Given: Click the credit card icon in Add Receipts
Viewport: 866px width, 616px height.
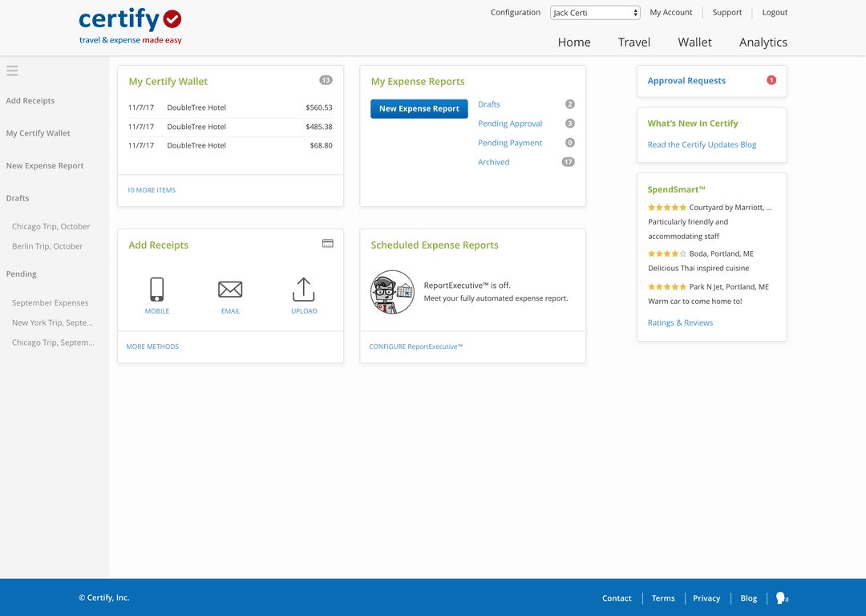Looking at the screenshot, I should [x=327, y=244].
